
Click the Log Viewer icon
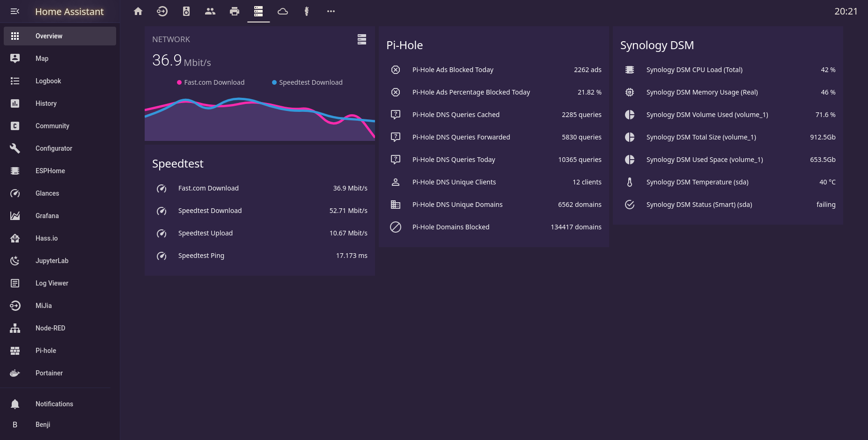[x=15, y=283]
